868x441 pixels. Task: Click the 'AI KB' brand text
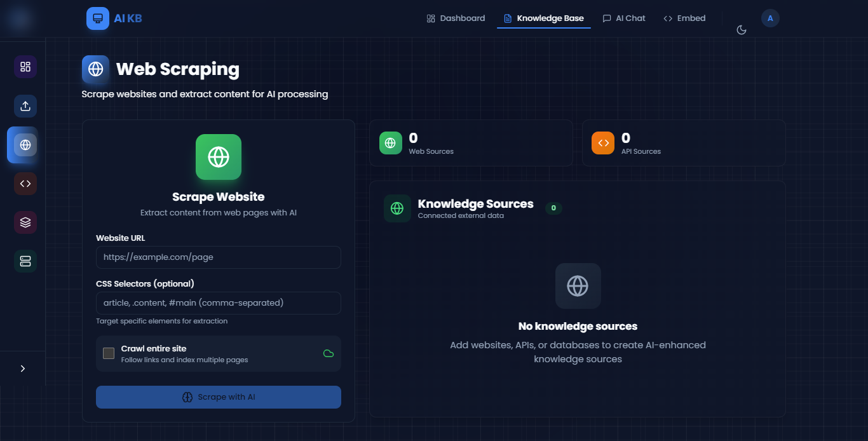point(128,18)
